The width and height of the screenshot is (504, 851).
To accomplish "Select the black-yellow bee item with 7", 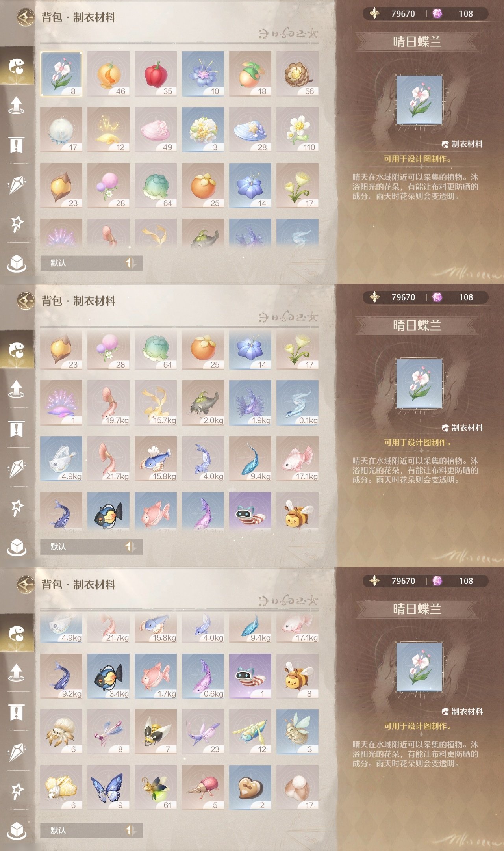I will click(x=156, y=732).
